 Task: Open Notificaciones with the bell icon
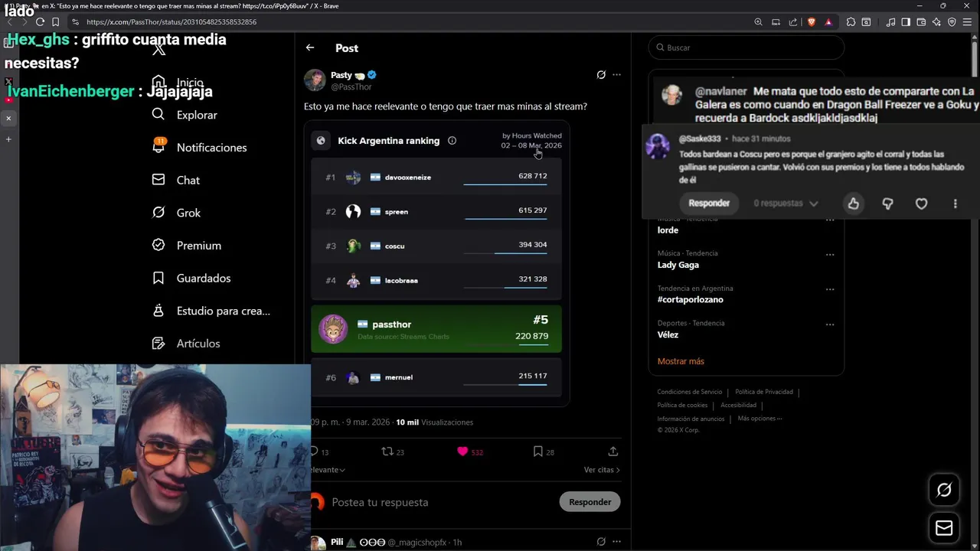click(199, 147)
